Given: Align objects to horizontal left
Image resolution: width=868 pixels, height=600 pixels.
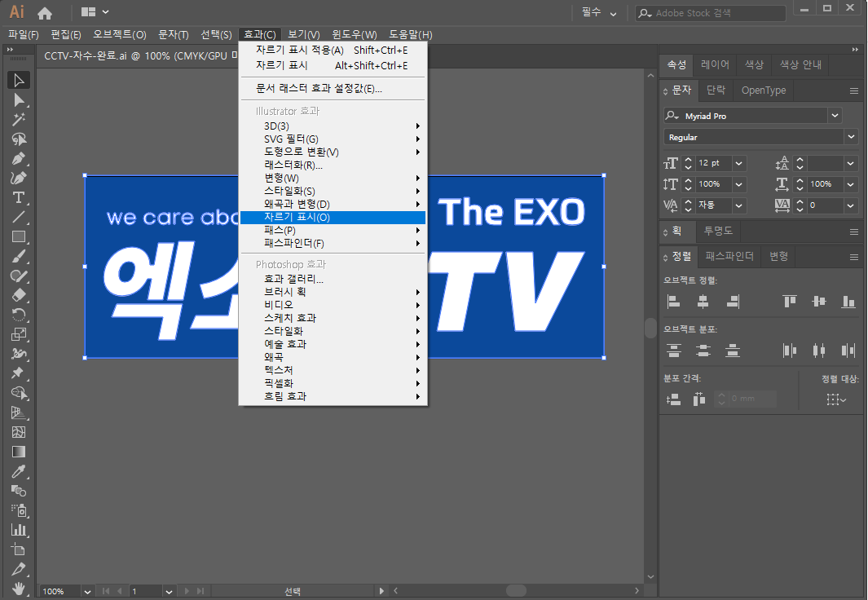Looking at the screenshot, I should coord(673,302).
